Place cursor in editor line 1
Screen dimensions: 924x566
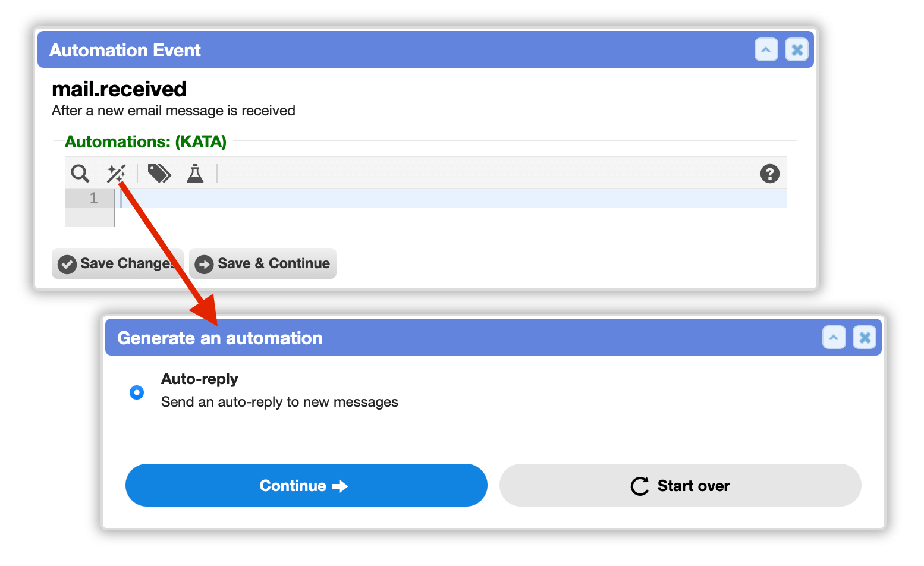tap(451, 199)
